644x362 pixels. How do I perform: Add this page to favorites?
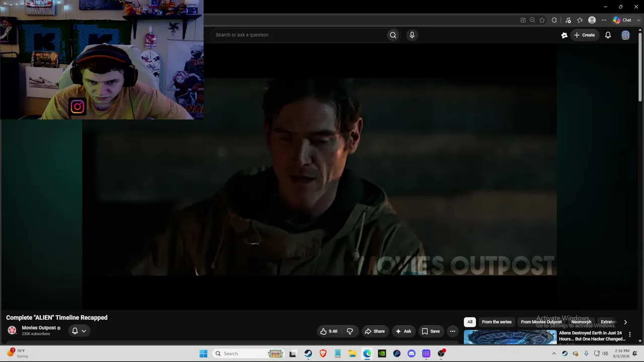click(542, 20)
